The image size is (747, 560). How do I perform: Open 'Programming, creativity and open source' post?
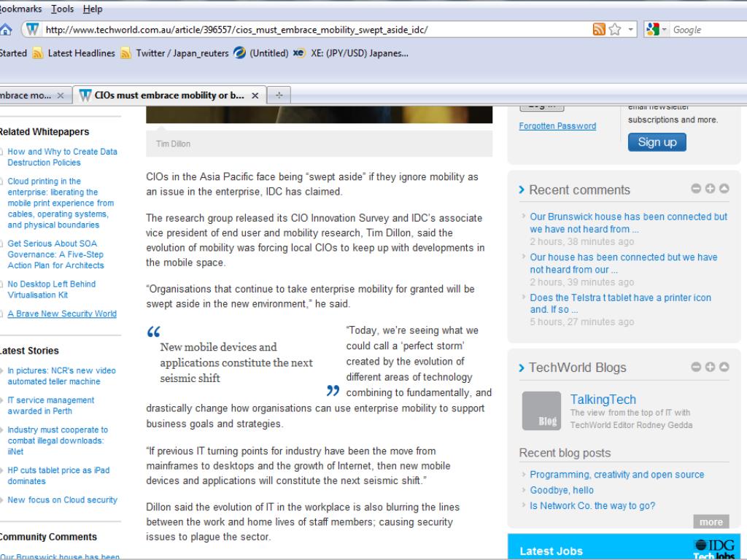tap(617, 475)
